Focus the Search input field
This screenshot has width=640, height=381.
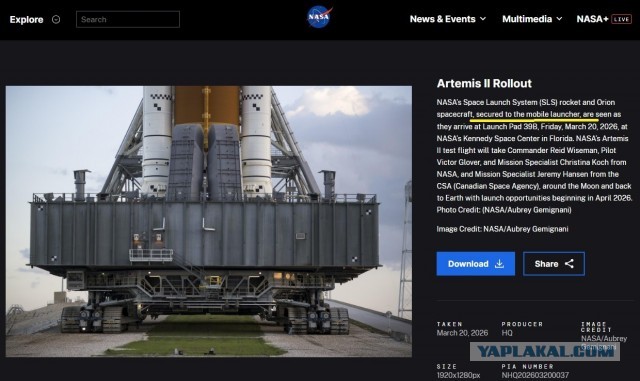coord(128,20)
